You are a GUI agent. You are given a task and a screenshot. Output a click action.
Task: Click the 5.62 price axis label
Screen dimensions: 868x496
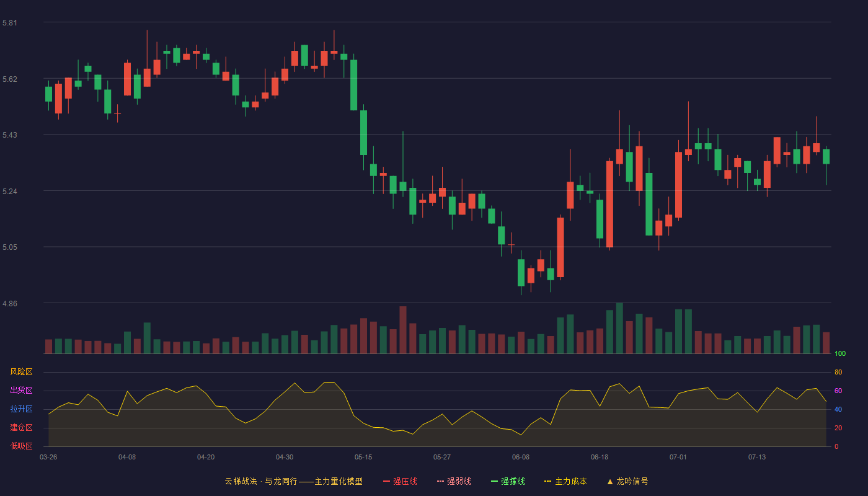[x=10, y=79]
